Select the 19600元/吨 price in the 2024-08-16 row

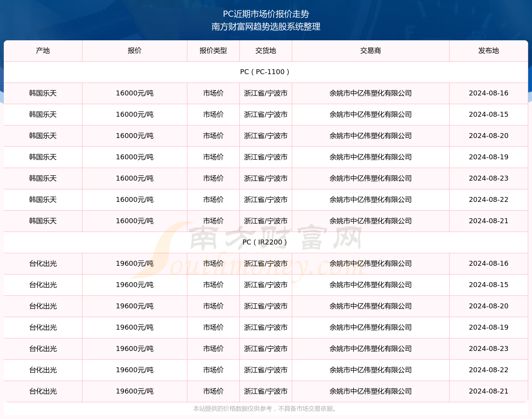(135, 263)
